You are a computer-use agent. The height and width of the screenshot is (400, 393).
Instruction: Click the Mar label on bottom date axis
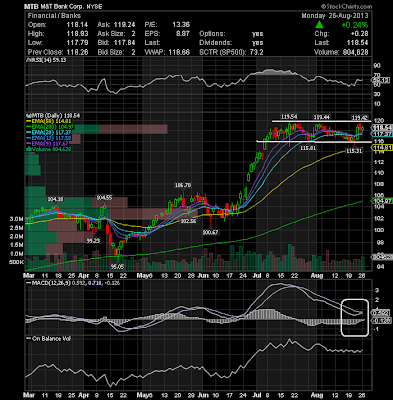click(x=29, y=395)
